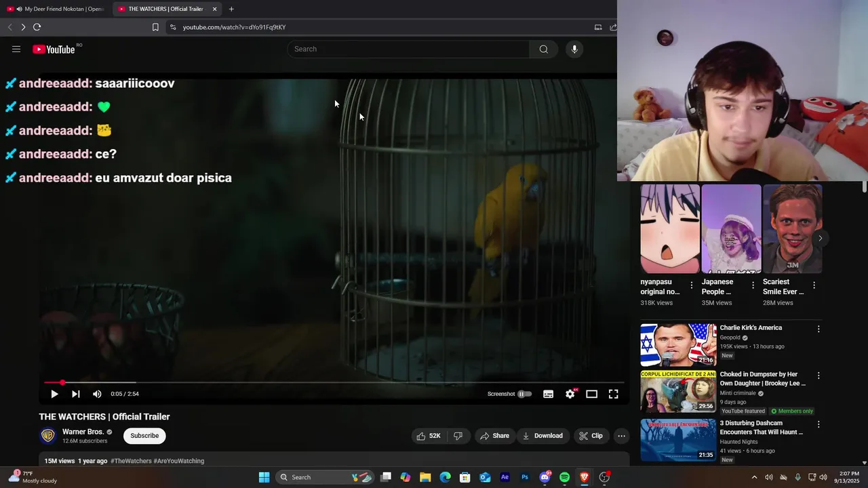Show hidden system tray icons
This screenshot has height=488, width=868.
[754, 477]
